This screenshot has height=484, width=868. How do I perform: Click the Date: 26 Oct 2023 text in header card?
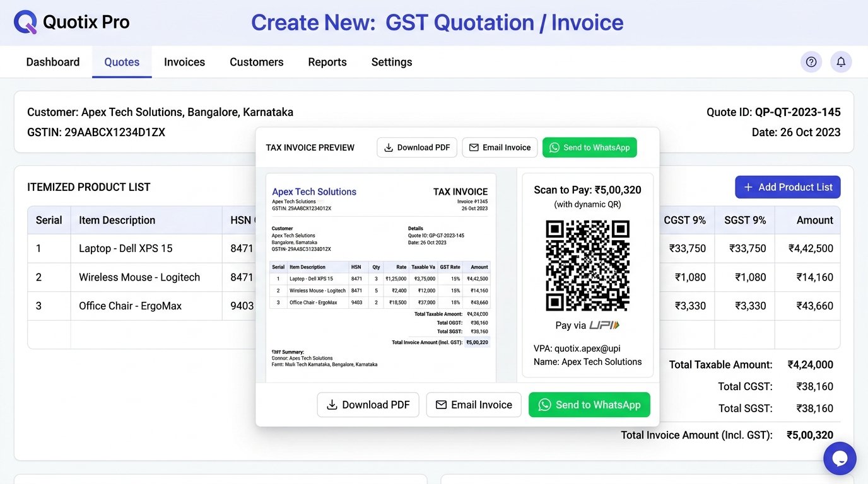[796, 132]
